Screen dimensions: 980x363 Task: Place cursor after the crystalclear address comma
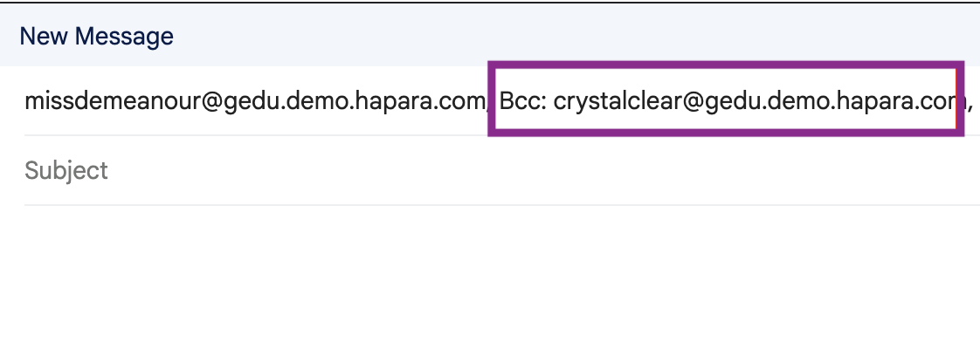tap(975, 100)
